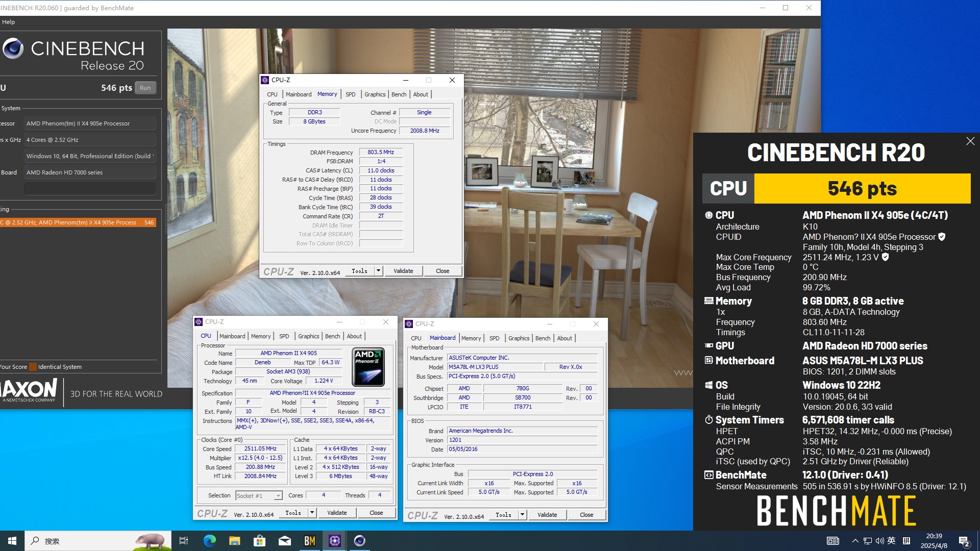Click the brown Identical System color swatch
This screenshot has width=980, height=551.
(x=33, y=367)
